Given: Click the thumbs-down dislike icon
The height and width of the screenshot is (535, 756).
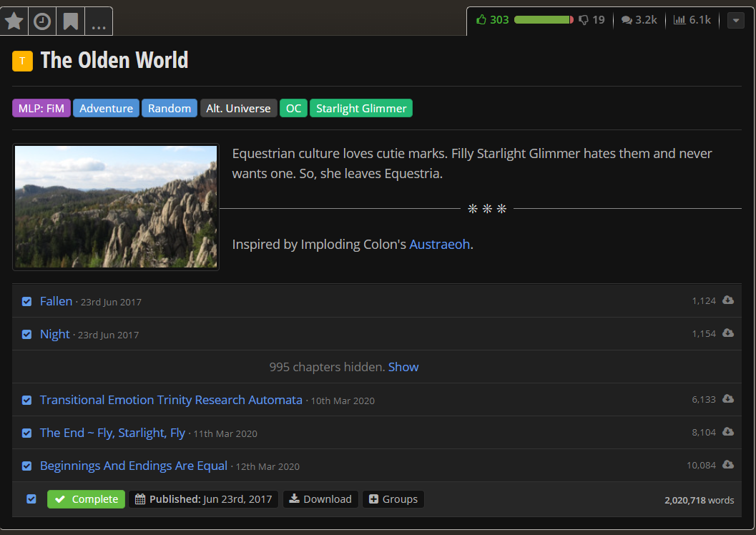Looking at the screenshot, I should [584, 20].
